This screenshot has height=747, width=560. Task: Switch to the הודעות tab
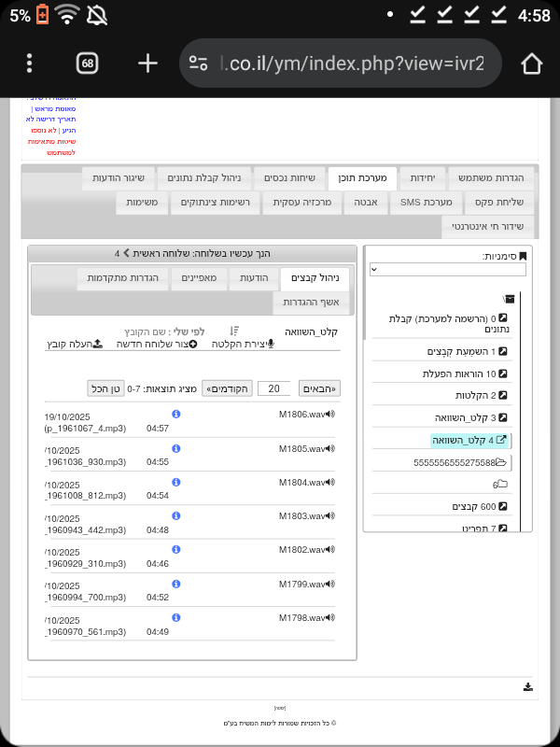click(254, 279)
